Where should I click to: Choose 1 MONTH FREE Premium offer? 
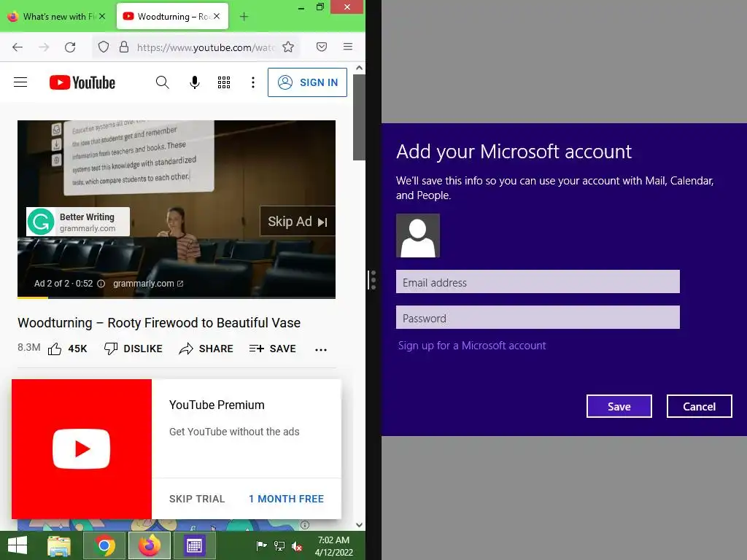pyautogui.click(x=286, y=499)
